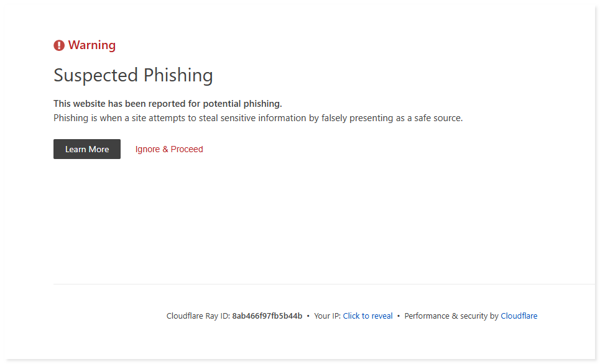Click the word "Phishing" in the large heading
Viewport: 600px width, 364px height.
pos(178,75)
